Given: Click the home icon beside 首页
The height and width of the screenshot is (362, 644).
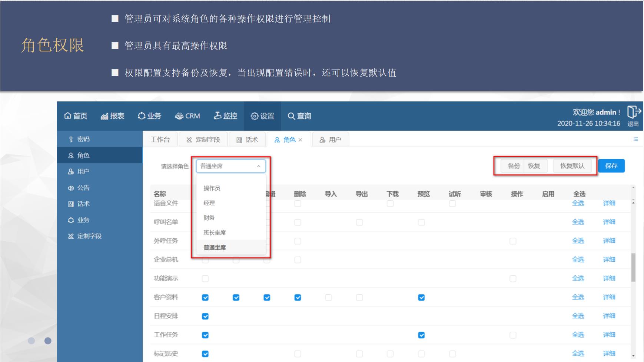Looking at the screenshot, I should (x=67, y=116).
